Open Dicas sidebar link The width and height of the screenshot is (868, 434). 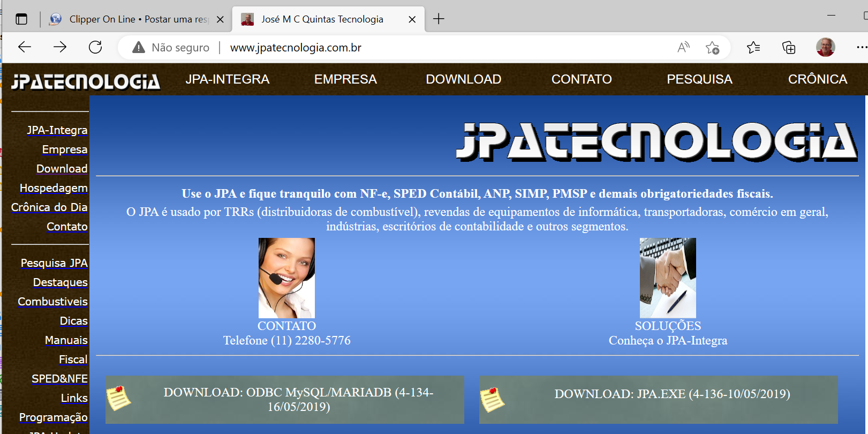(x=74, y=321)
